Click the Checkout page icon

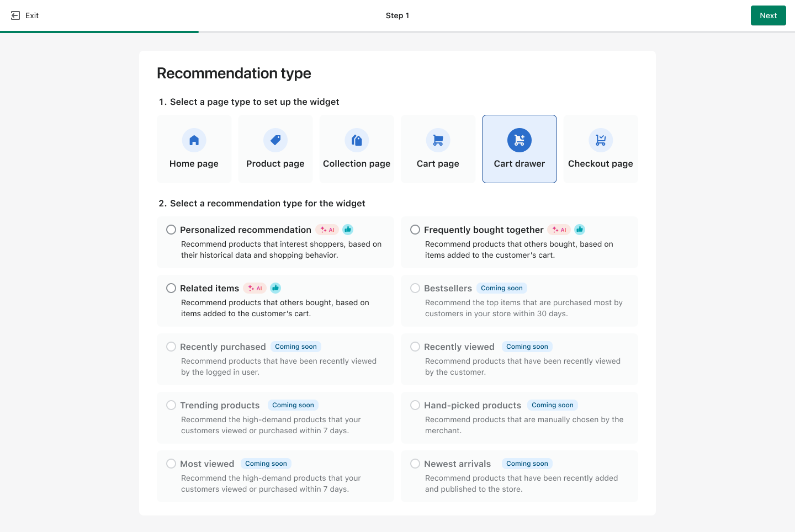pyautogui.click(x=600, y=140)
